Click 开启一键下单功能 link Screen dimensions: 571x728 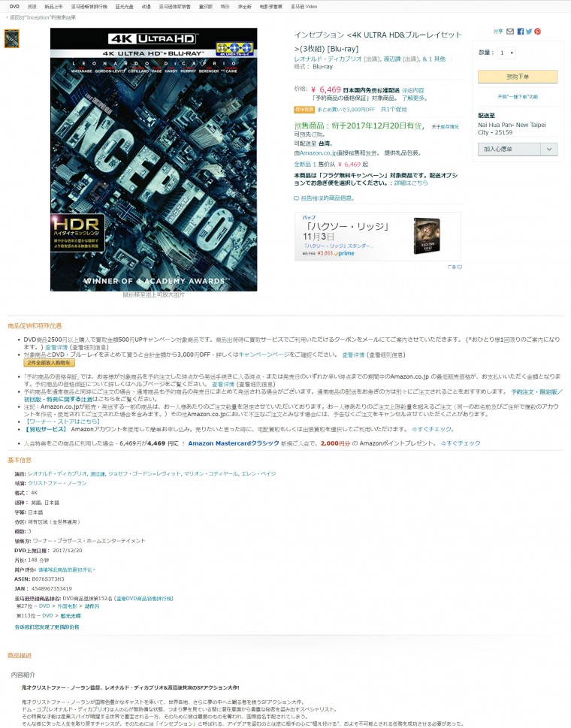pyautogui.click(x=518, y=97)
